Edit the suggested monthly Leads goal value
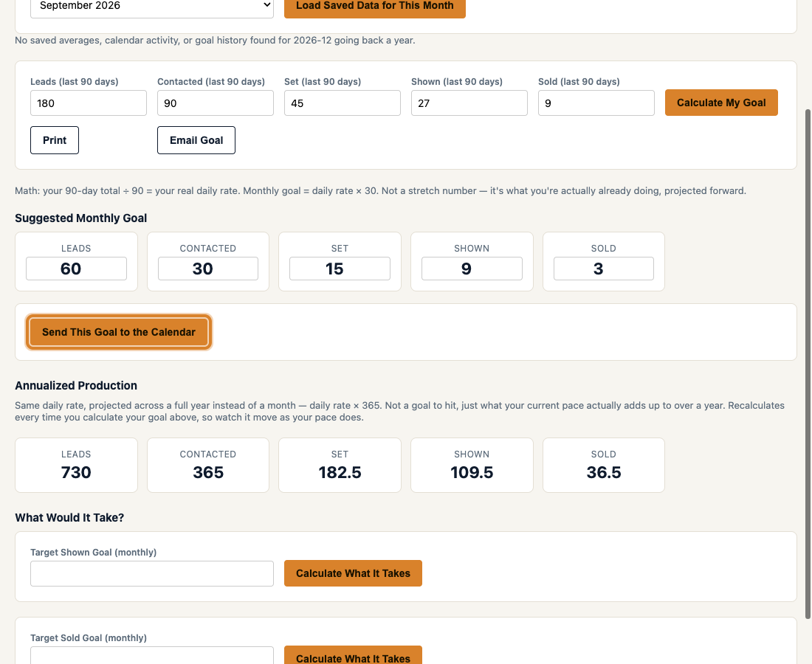This screenshot has width=812, height=664. point(76,269)
